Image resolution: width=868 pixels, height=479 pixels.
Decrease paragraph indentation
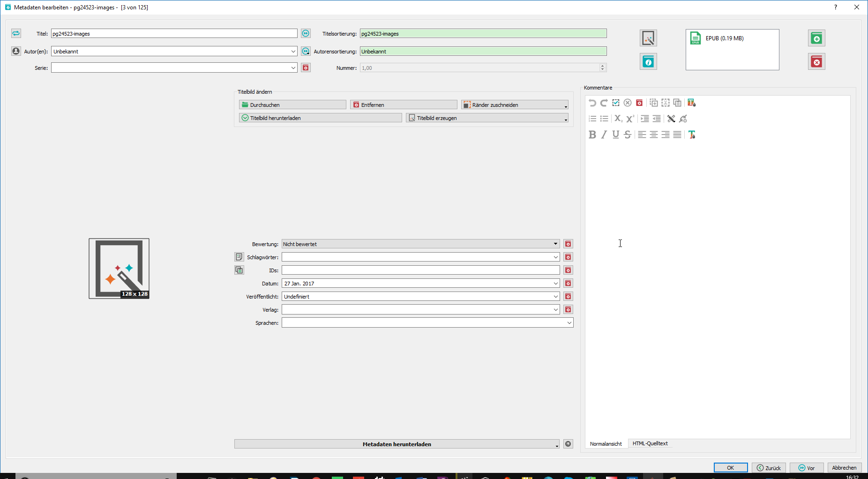(657, 119)
